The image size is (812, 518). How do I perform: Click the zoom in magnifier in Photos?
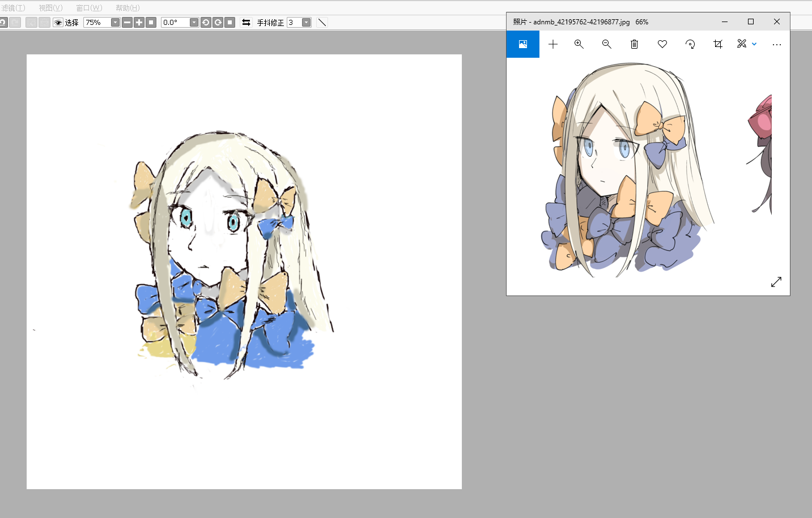(x=579, y=44)
